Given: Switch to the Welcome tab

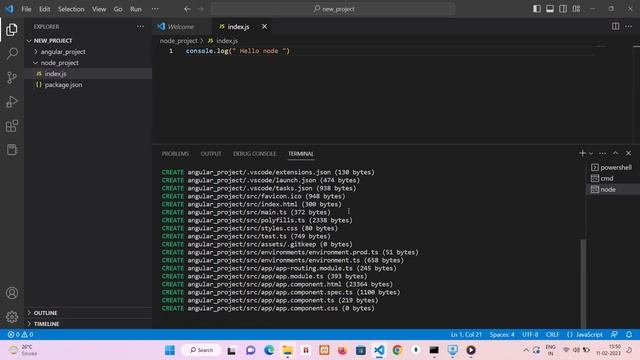Looking at the screenshot, I should coord(181,27).
